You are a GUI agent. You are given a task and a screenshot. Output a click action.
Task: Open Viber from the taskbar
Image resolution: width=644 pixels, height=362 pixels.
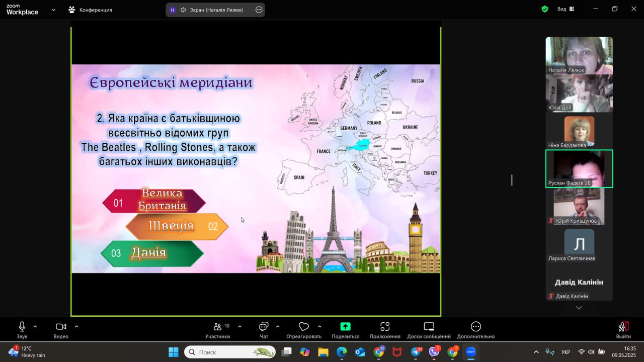[x=434, y=352]
